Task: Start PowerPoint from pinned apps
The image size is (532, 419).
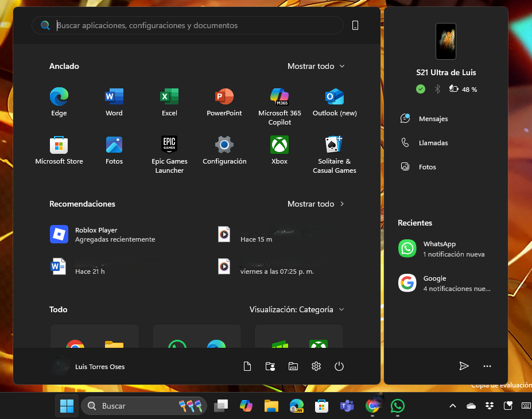Action: [x=224, y=97]
